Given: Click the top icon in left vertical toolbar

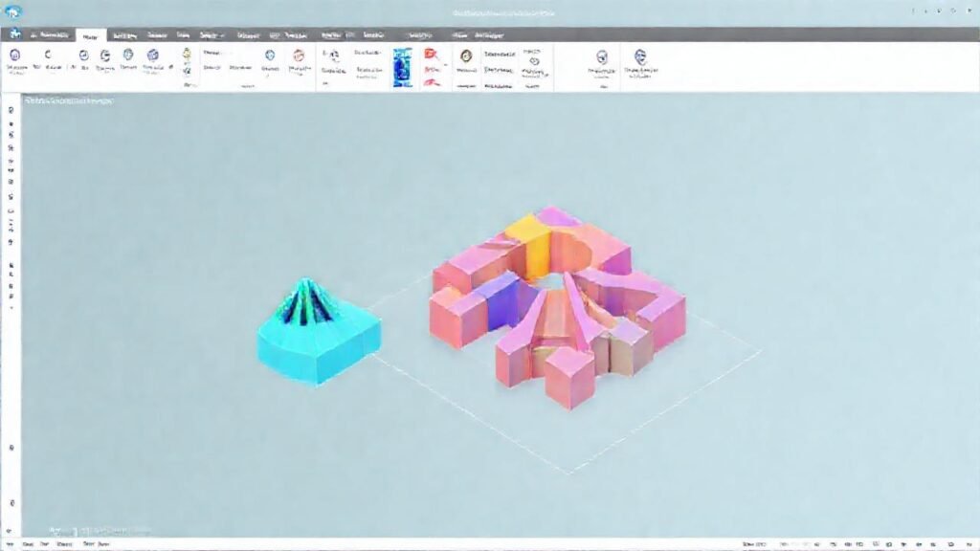Looking at the screenshot, I should [11, 110].
